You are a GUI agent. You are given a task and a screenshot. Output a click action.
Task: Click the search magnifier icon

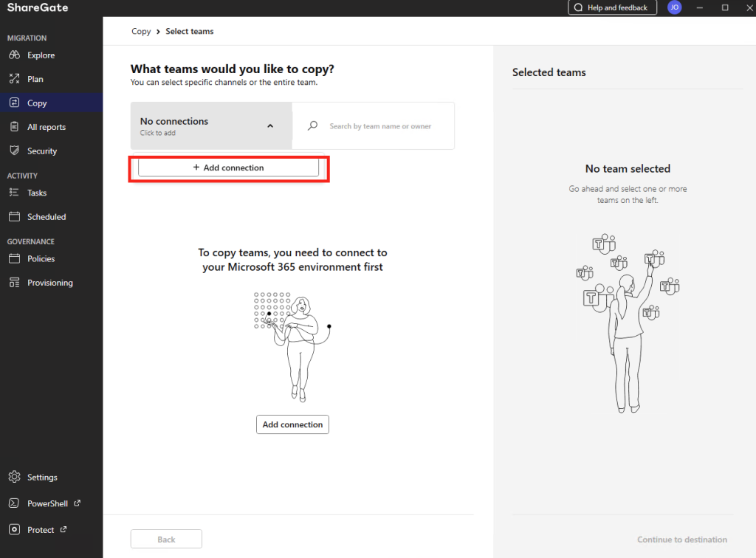click(313, 125)
